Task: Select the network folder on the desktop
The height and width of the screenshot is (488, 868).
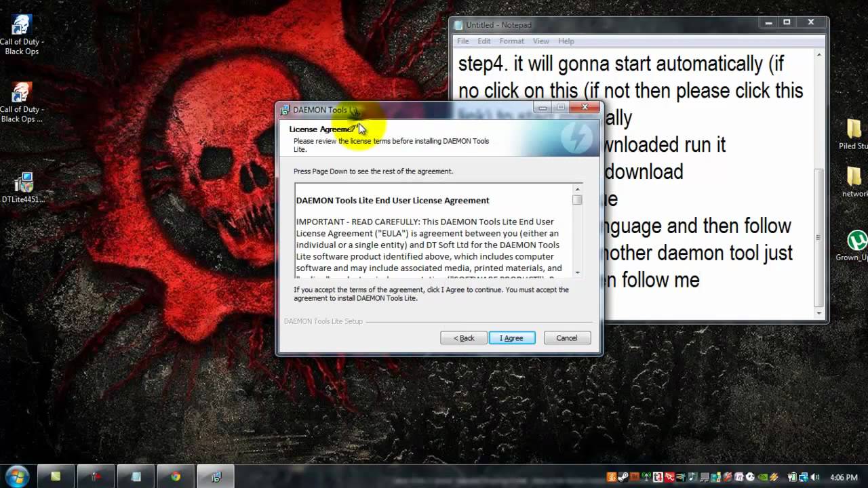Action: pyautogui.click(x=854, y=182)
